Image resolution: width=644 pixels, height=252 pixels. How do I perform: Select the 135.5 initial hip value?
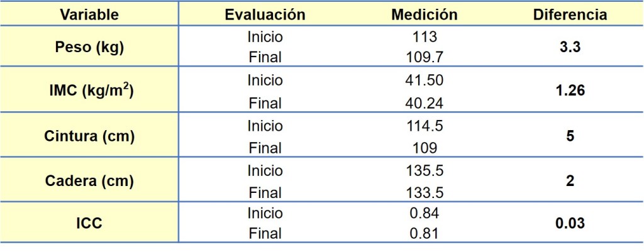pyautogui.click(x=424, y=171)
